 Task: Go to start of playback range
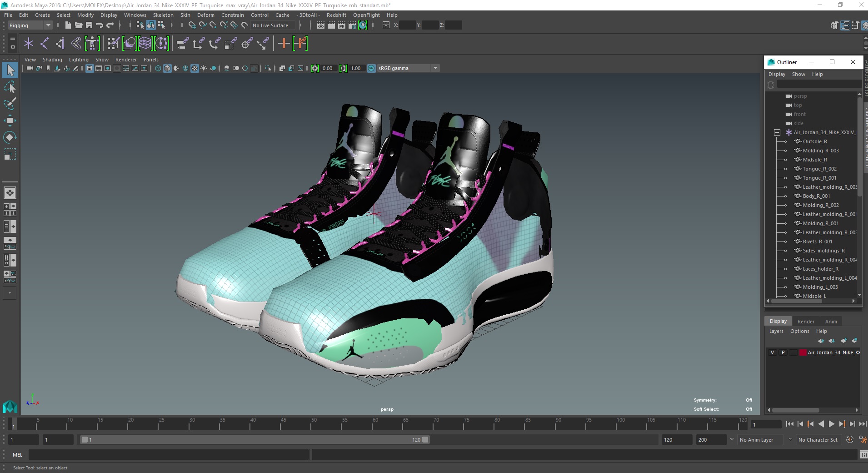[x=790, y=424]
